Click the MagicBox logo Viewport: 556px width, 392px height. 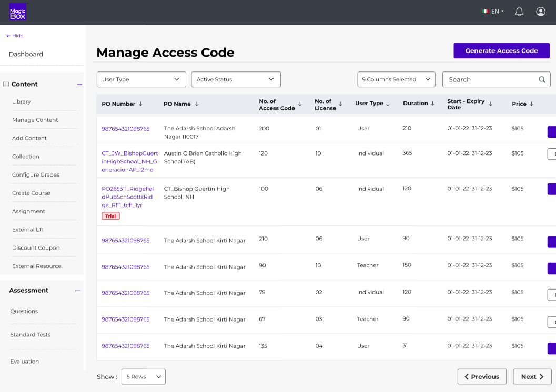17,12
